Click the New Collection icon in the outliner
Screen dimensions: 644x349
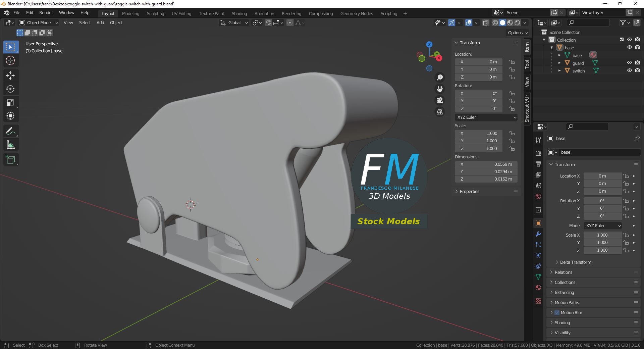click(x=637, y=23)
